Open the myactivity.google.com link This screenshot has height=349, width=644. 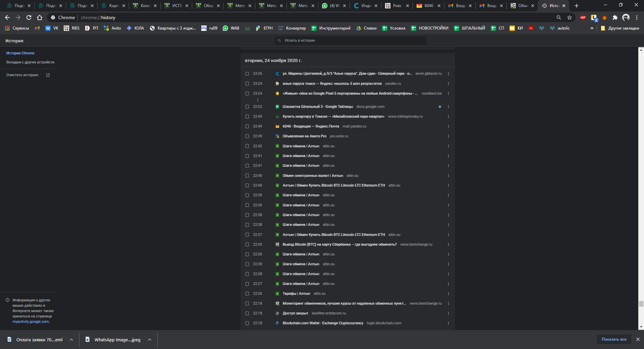(31, 321)
